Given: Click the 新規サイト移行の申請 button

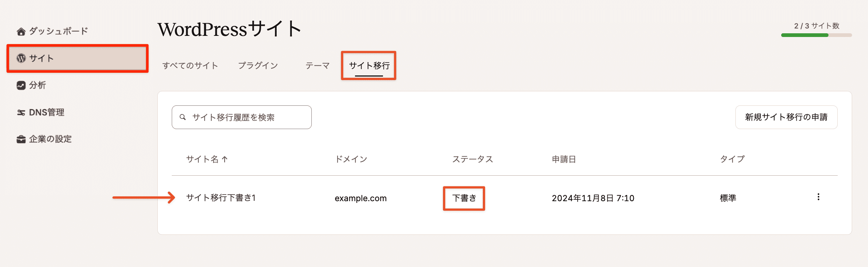Looking at the screenshot, I should [x=786, y=117].
